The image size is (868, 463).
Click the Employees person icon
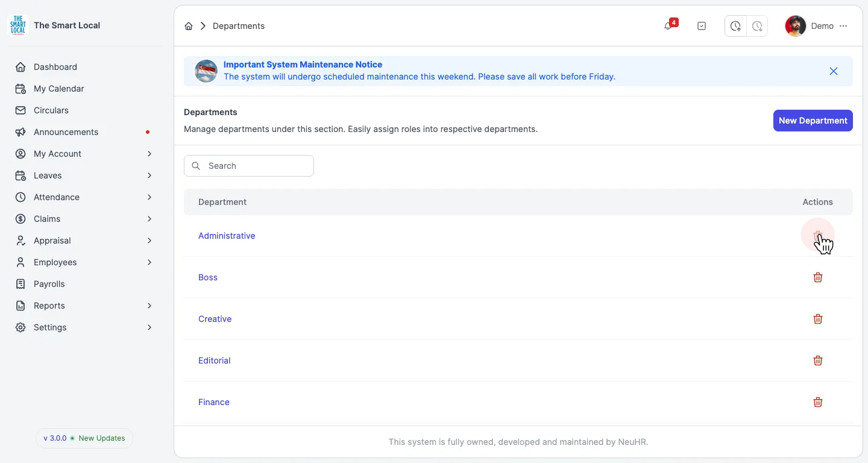tap(20, 262)
